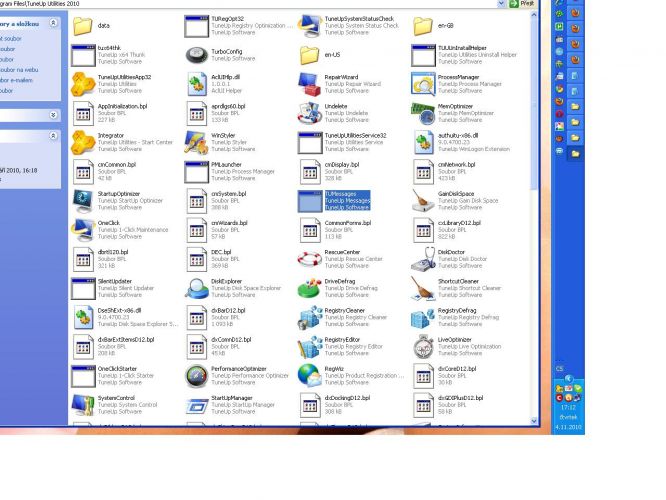
Task: Click the 'soubor na webu' sidebar link
Action: click(x=19, y=70)
